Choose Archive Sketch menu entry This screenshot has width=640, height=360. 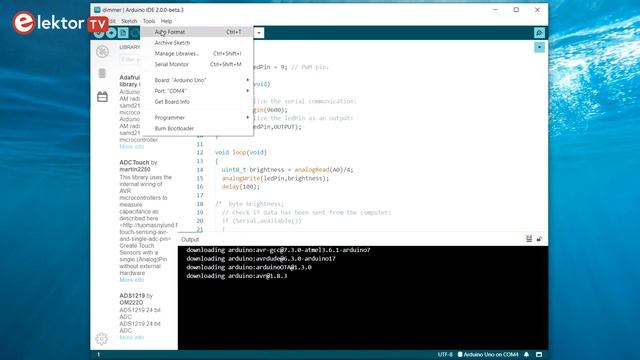(198, 42)
